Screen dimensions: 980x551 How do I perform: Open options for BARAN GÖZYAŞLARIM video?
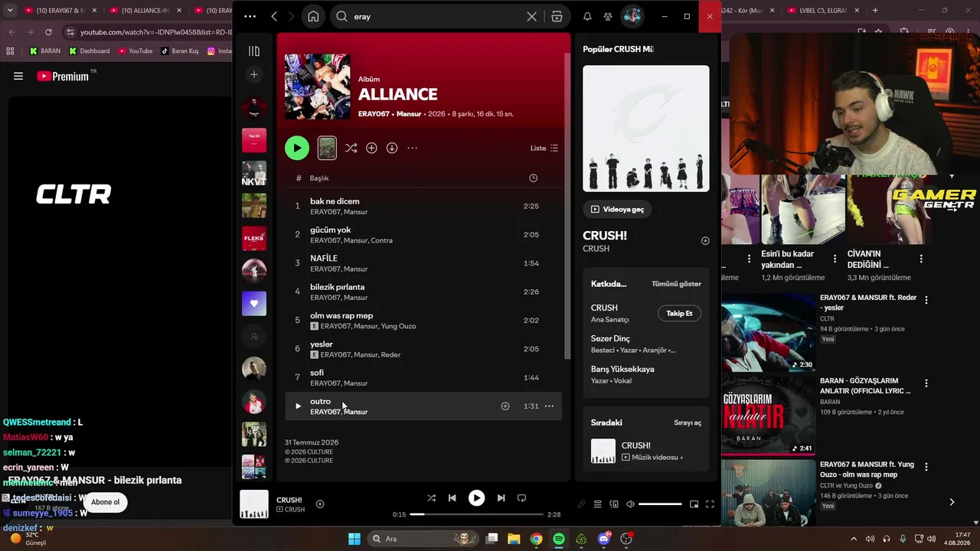pos(926,383)
